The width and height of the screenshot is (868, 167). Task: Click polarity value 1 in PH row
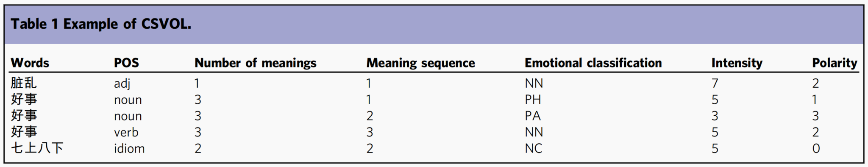click(x=815, y=100)
